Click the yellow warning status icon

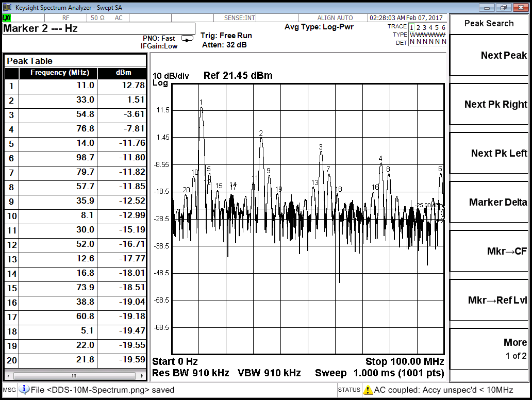pyautogui.click(x=368, y=390)
